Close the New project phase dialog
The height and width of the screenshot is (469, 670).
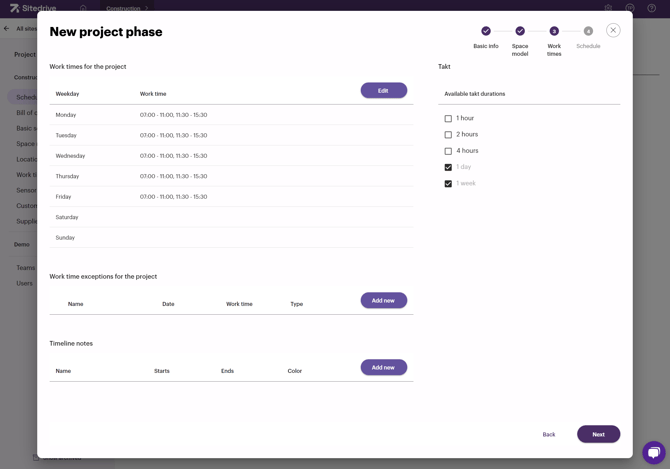(x=613, y=30)
